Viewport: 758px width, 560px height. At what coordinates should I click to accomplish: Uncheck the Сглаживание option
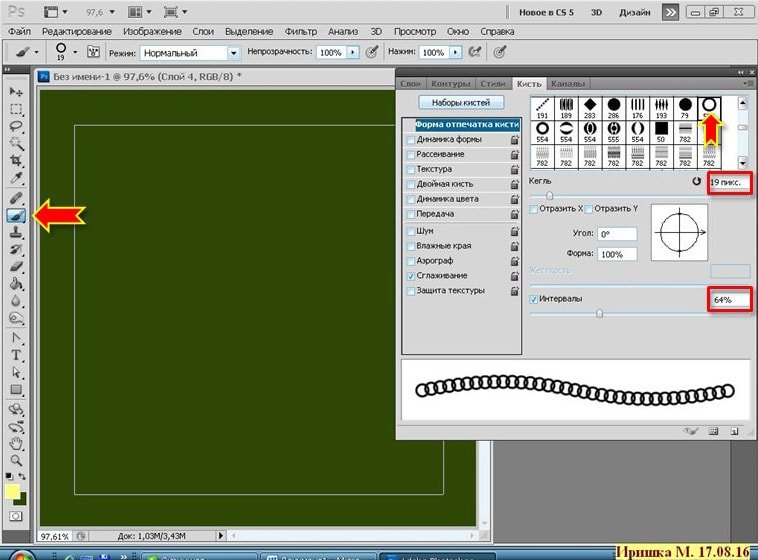coord(411,275)
